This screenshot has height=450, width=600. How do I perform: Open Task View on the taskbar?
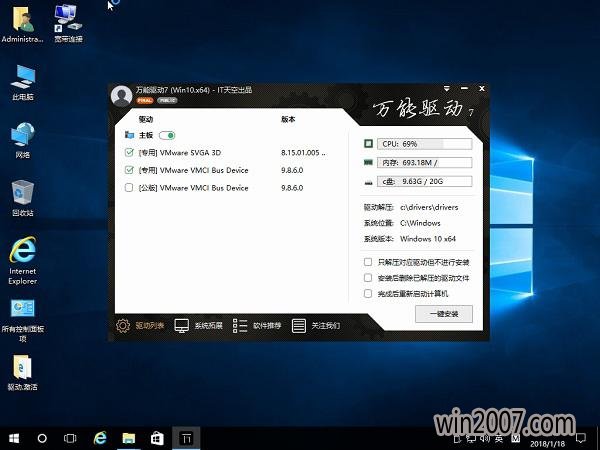tap(70, 438)
